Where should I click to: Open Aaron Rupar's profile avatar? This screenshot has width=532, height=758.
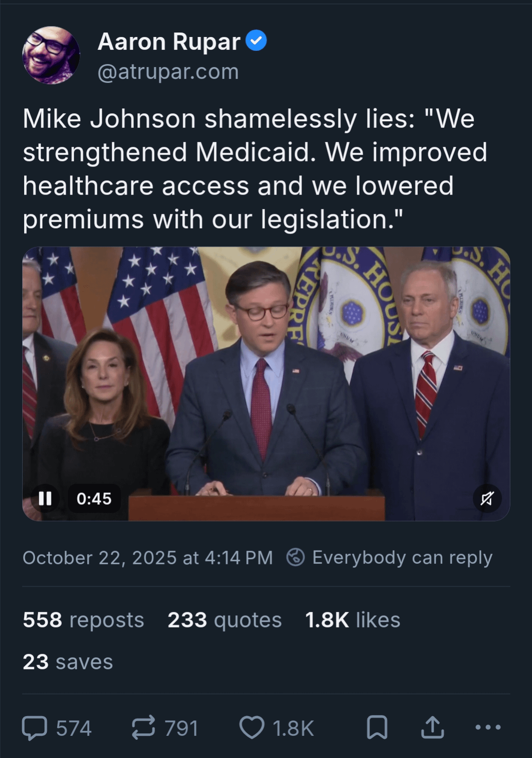[51, 55]
